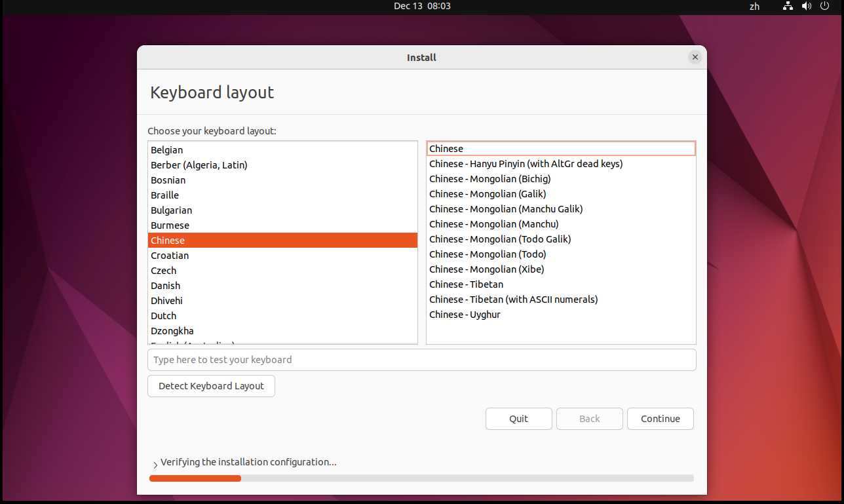This screenshot has height=504, width=844.
Task: Open the clock showing Dec 13 08:03
Action: 422,6
